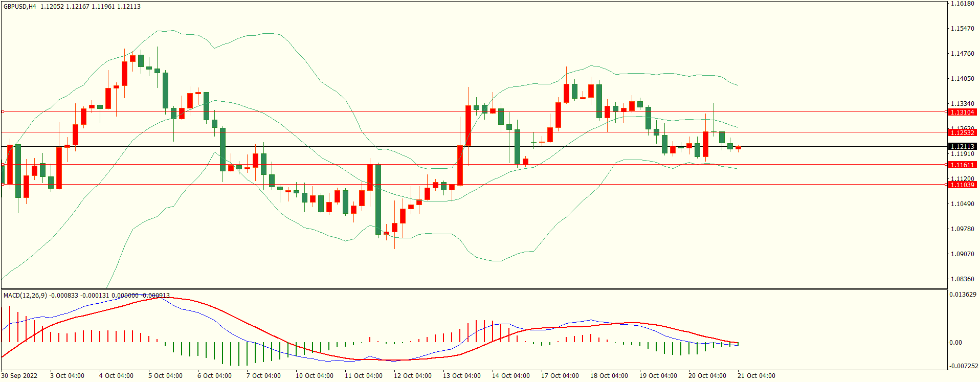
Task: Click the GBPUSD,H4 chart title text
Action: point(20,7)
